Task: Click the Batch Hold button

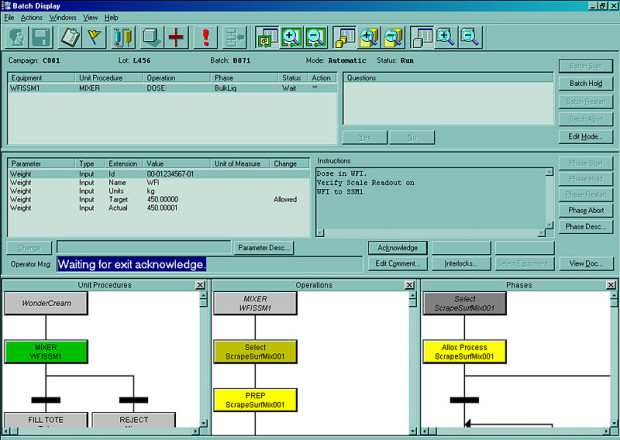Action: coord(586,83)
